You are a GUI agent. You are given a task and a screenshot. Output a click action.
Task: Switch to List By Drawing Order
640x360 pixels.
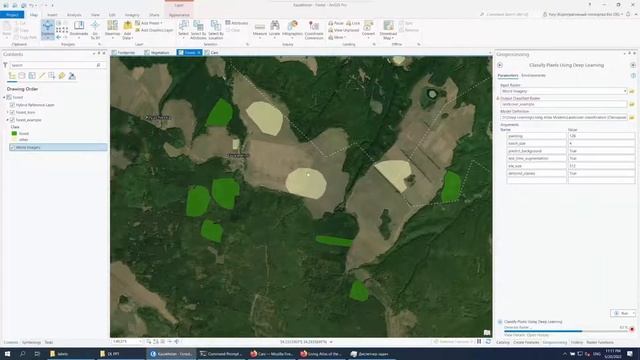pos(12,76)
